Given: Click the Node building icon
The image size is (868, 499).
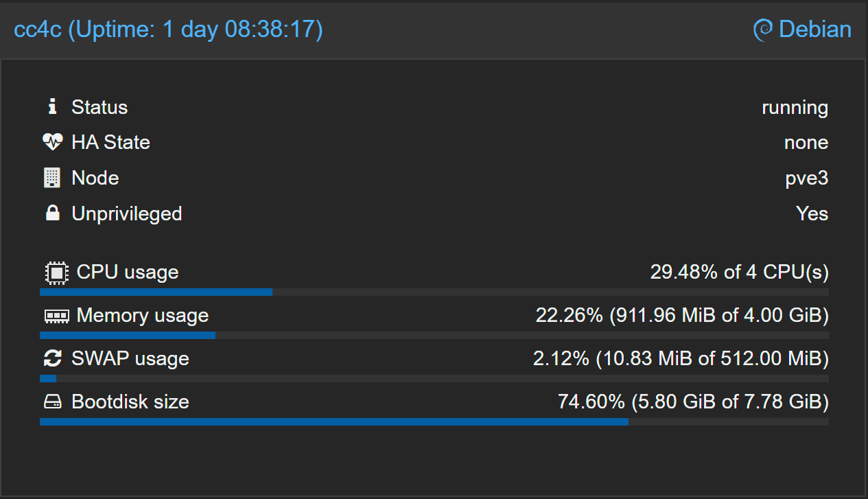Looking at the screenshot, I should pyautogui.click(x=52, y=178).
